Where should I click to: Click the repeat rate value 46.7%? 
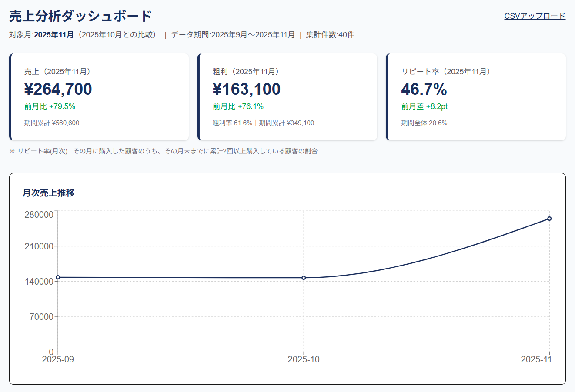(x=424, y=89)
